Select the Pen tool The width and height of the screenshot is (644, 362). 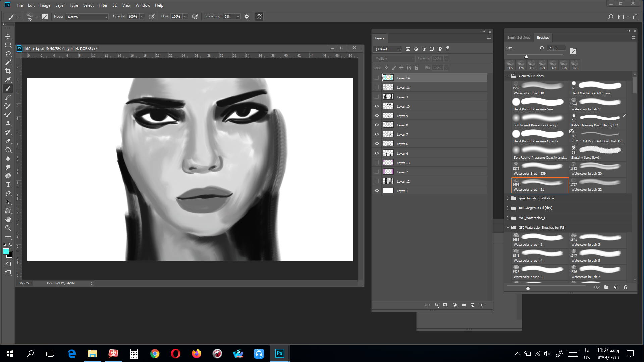(x=8, y=193)
